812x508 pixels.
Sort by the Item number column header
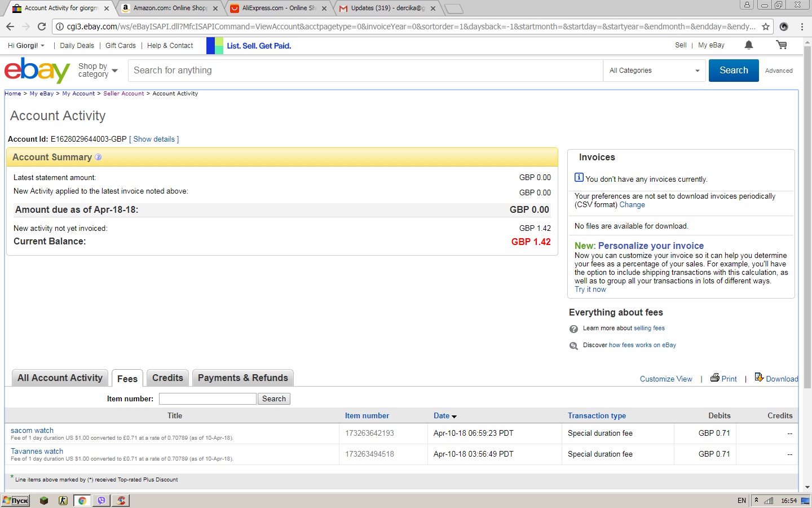(367, 416)
